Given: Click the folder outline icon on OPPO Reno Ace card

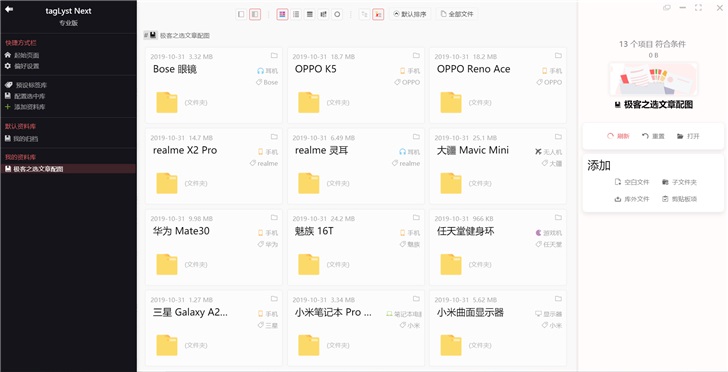Looking at the screenshot, I should coord(558,56).
